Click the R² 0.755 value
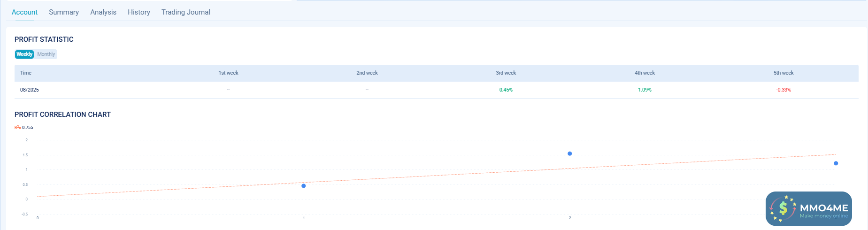 point(24,127)
